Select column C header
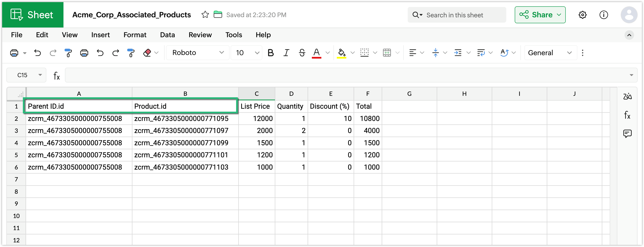Viewport: 644px width, 247px height. [x=256, y=94]
